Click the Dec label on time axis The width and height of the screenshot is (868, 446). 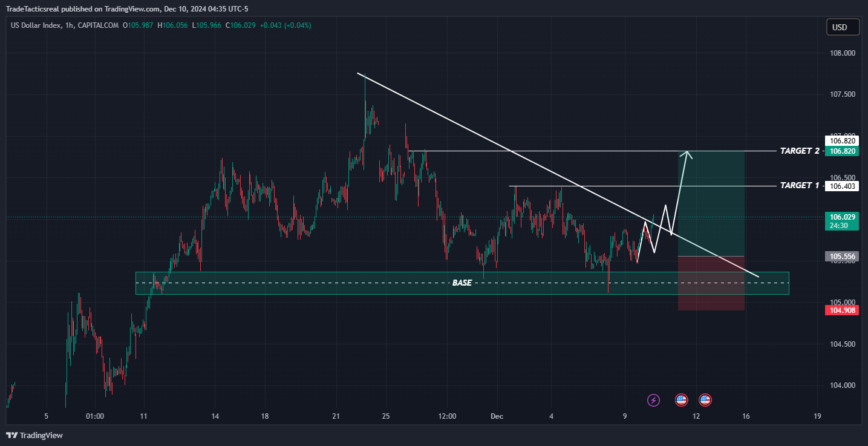497,416
